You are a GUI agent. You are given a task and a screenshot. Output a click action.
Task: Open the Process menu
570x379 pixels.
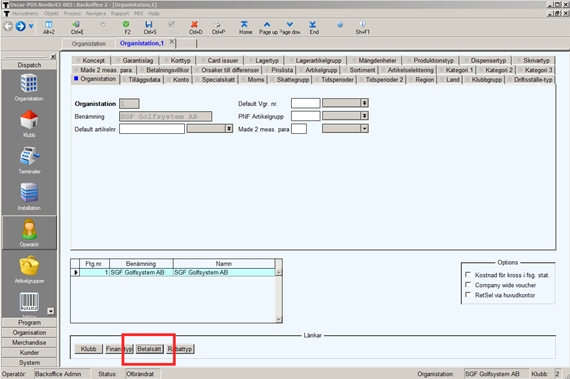point(72,13)
